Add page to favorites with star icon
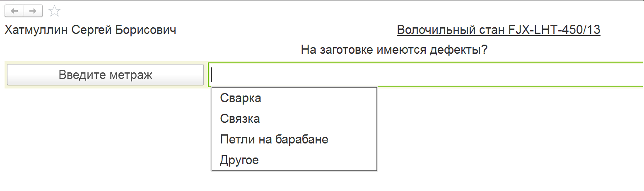The image size is (644, 191). [x=54, y=11]
